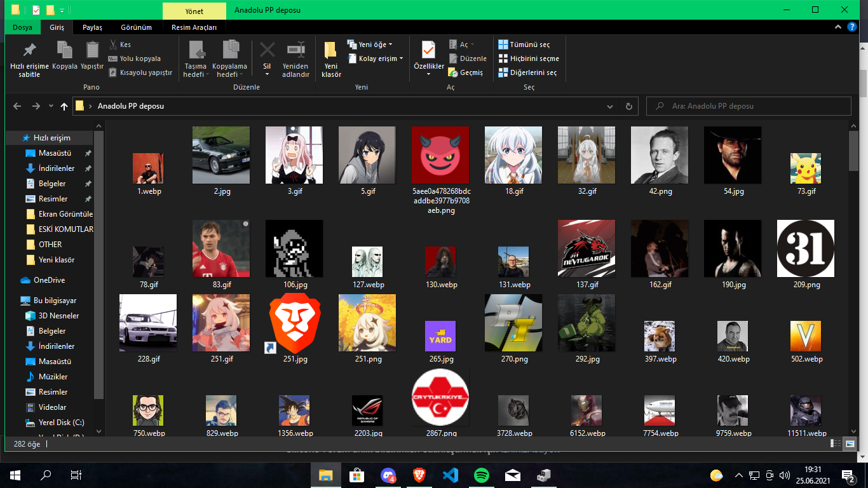Viewport: 868px width, 488px height.
Task: Open Visual Studio Code from the taskbar
Action: 450,475
